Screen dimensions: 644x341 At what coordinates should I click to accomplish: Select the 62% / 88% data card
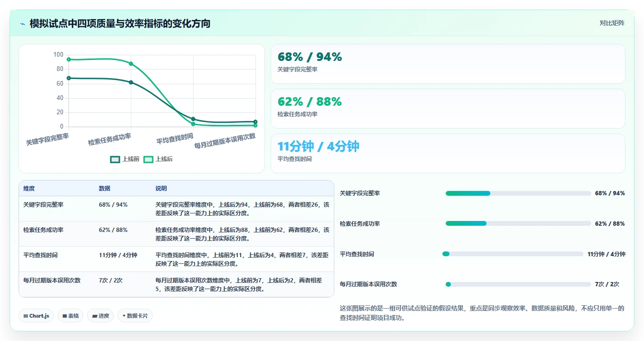(448, 109)
